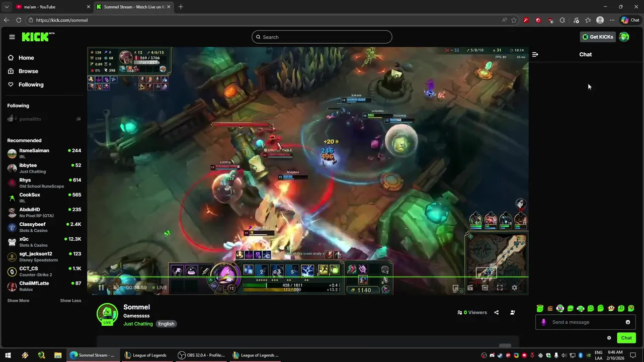Collapse the chat panel arrow icon
The image size is (644, 362).
point(535,54)
